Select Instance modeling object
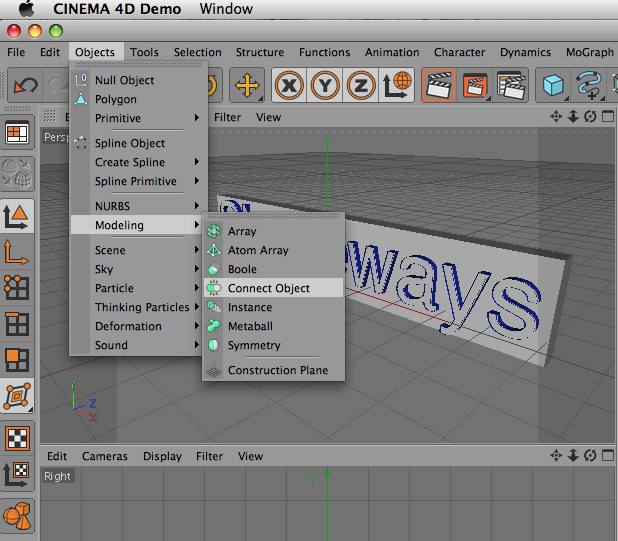Viewport: 618px width, 541px height. [274, 307]
